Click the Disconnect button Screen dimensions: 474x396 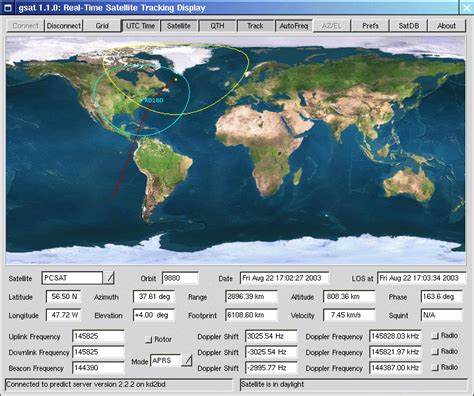click(x=64, y=26)
